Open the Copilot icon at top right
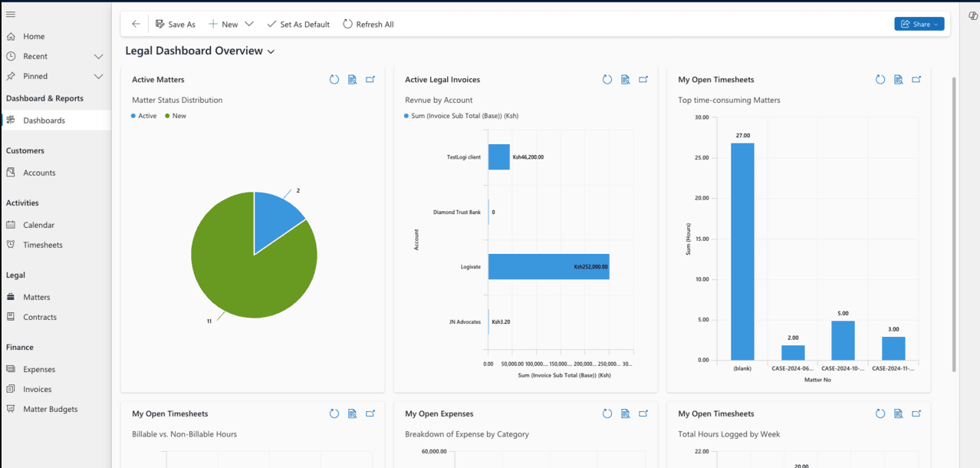This screenshot has width=980, height=468. pyautogui.click(x=972, y=15)
